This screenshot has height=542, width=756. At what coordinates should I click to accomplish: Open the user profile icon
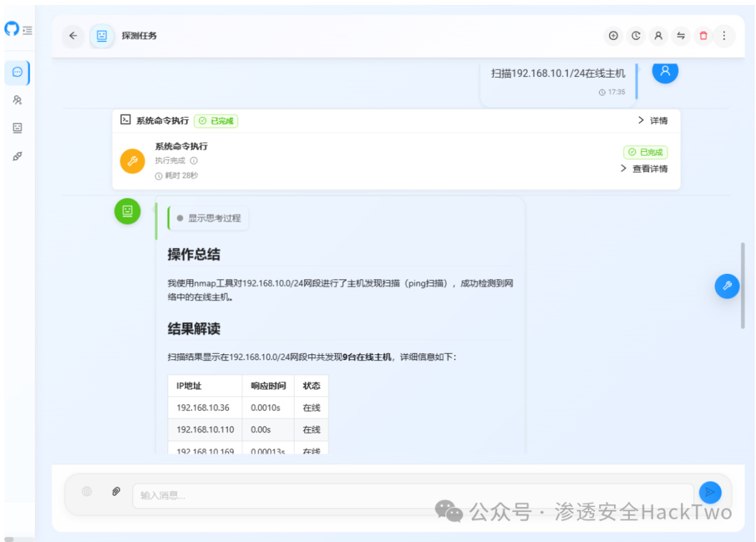659,36
